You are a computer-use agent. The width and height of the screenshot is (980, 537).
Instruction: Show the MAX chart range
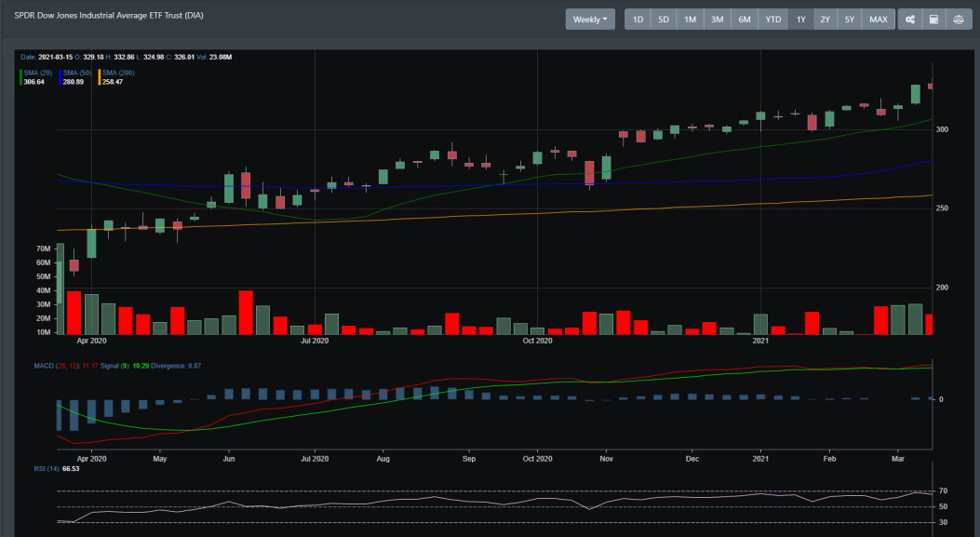[x=879, y=20]
